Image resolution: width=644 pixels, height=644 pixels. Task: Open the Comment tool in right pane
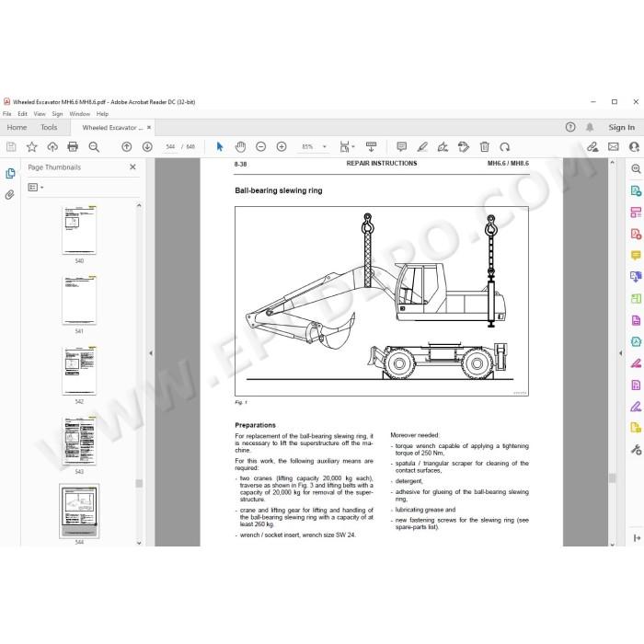coord(636,256)
